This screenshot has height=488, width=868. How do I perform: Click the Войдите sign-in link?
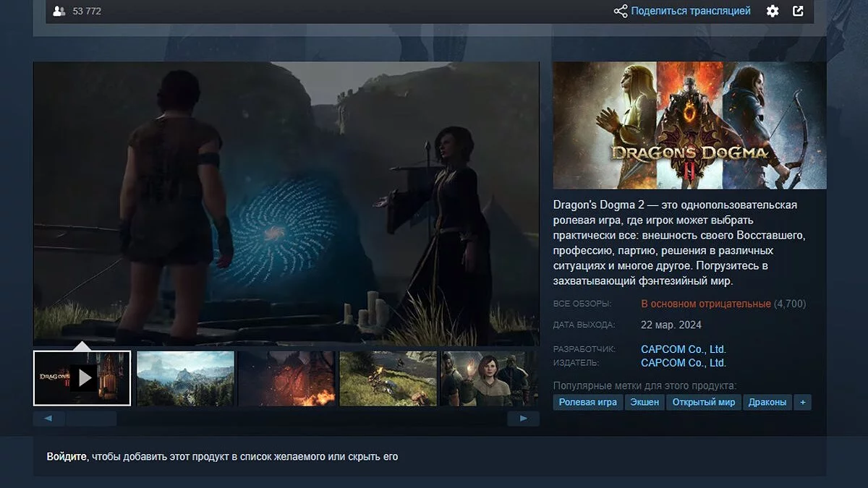click(x=67, y=457)
